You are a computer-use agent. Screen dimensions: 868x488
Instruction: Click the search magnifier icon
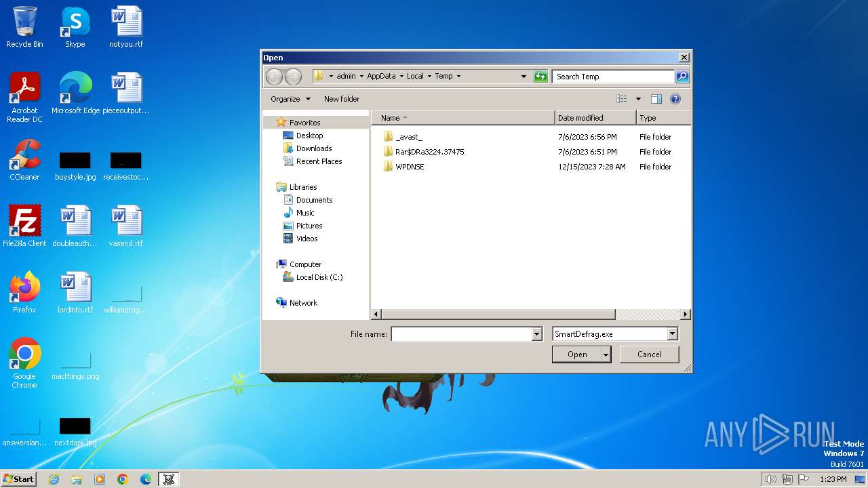point(682,77)
